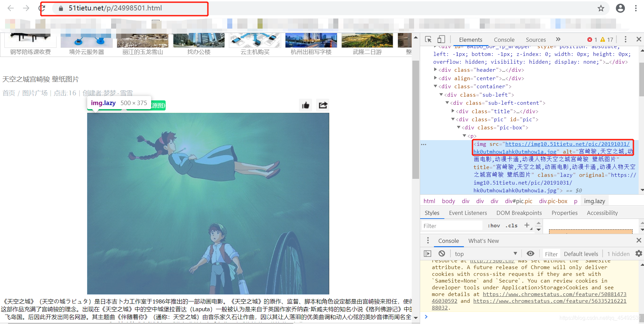
Task: Open the console drawer three-dot menu
Action: click(428, 240)
